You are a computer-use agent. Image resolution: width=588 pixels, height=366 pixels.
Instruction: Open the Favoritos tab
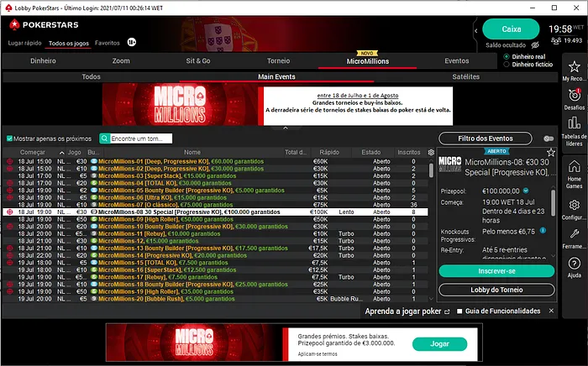108,43
